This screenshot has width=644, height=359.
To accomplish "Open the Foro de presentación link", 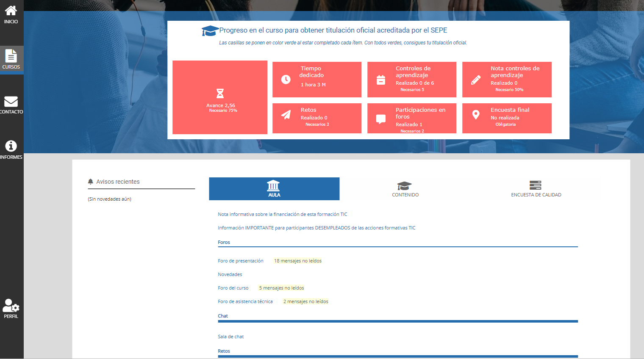I will pyautogui.click(x=241, y=261).
